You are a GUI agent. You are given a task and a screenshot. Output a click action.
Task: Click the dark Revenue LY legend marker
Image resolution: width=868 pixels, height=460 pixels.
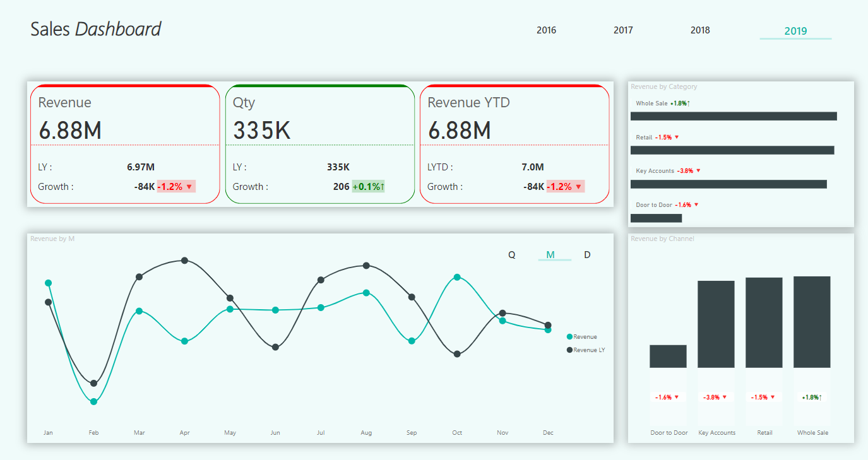[x=569, y=350]
